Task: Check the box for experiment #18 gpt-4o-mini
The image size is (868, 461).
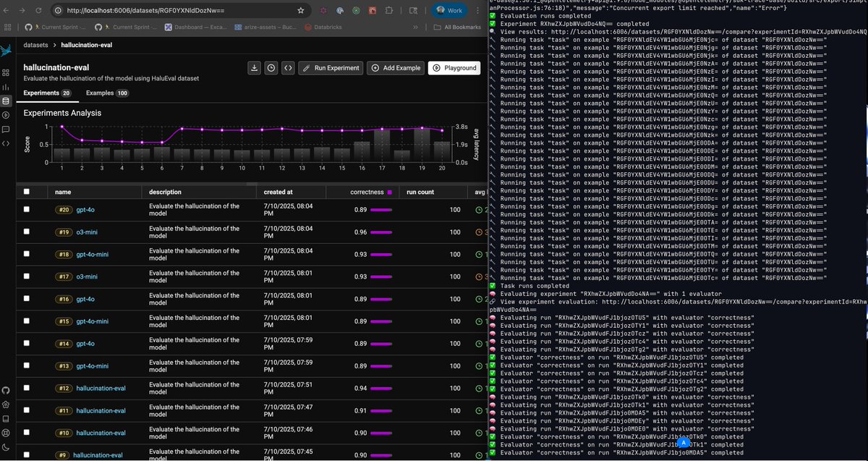Action: tap(27, 254)
